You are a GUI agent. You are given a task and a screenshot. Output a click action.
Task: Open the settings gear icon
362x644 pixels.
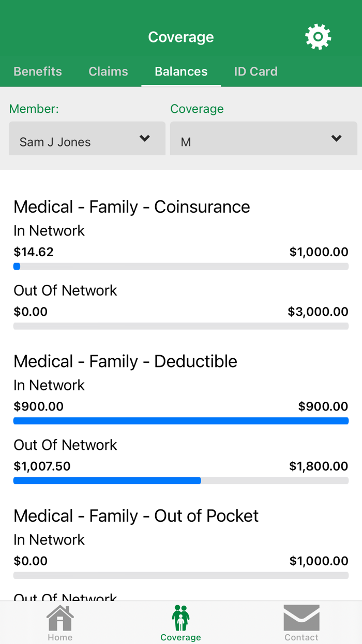coord(318,36)
